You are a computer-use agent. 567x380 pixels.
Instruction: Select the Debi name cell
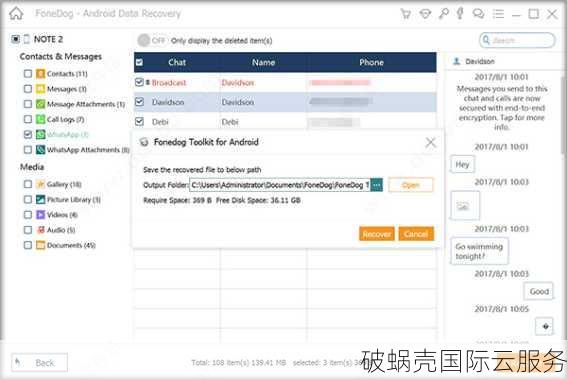point(230,122)
